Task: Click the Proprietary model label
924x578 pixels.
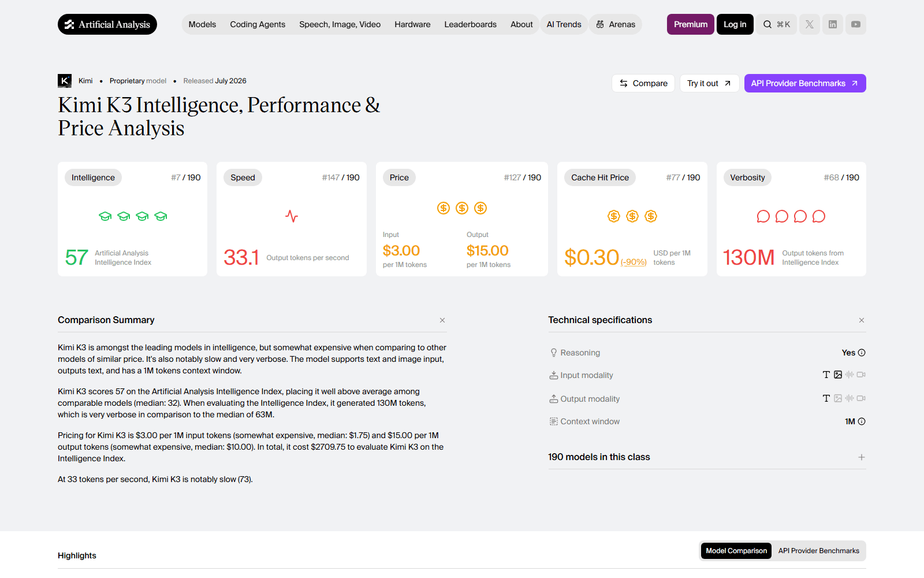Action: tap(138, 81)
